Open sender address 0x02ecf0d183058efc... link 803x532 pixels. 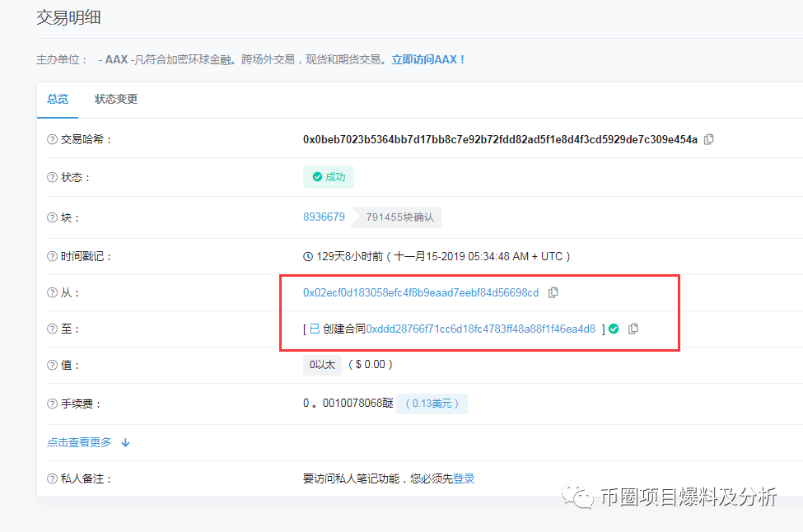point(421,292)
